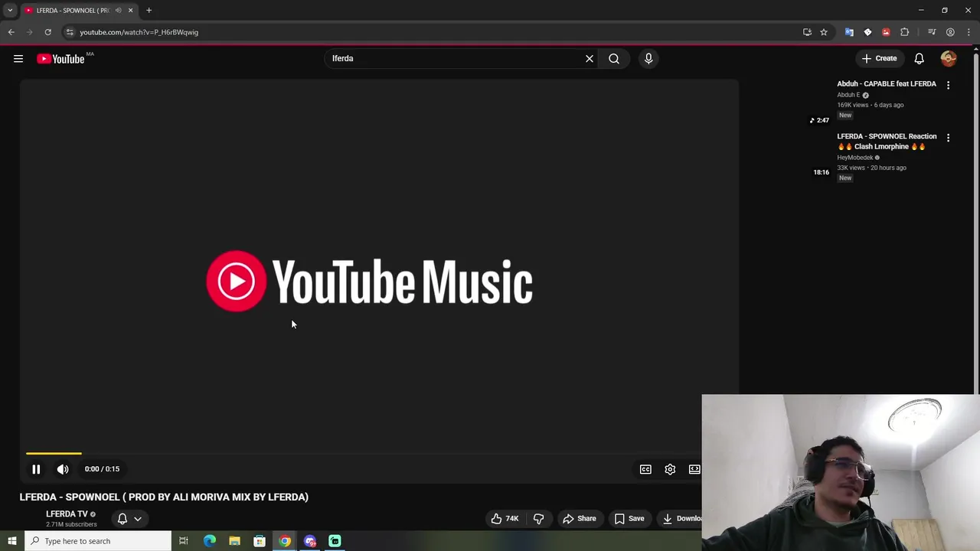Launch Microsoft Edge from the taskbar
This screenshot has width=980, height=551.
click(209, 541)
